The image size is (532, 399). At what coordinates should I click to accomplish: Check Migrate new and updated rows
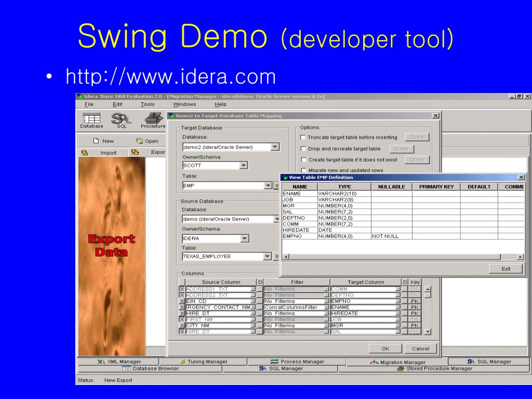point(303,170)
